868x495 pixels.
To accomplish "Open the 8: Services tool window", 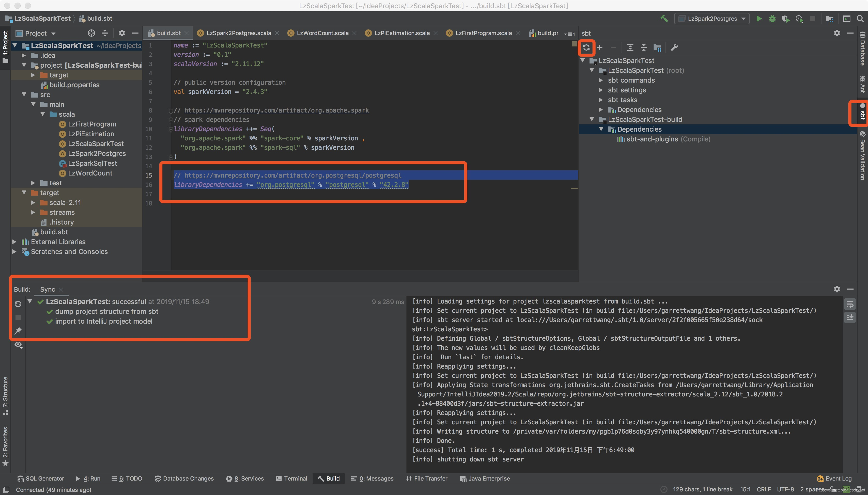I will (x=245, y=479).
